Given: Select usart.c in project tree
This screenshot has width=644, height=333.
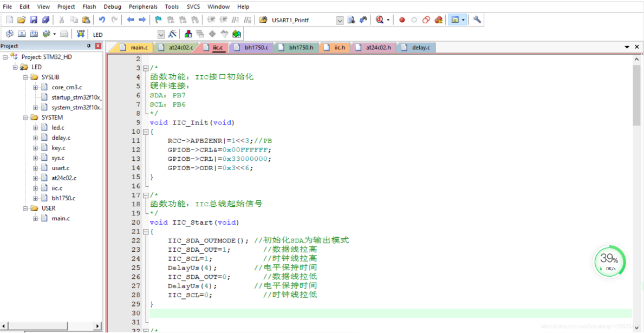Looking at the screenshot, I should click(x=60, y=168).
